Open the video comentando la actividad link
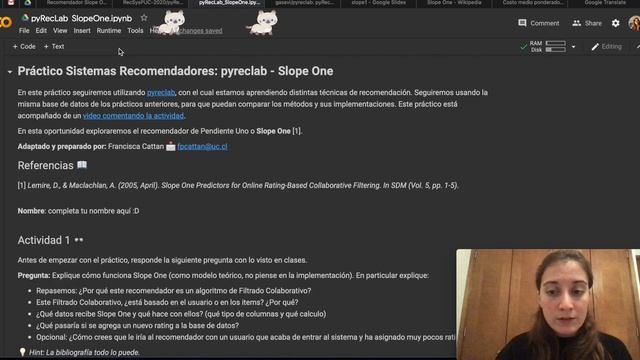The image size is (640, 360). coord(133,116)
